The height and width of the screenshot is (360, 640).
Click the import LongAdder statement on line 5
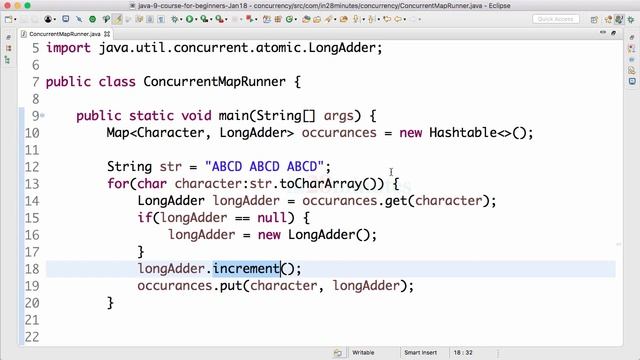(214, 48)
